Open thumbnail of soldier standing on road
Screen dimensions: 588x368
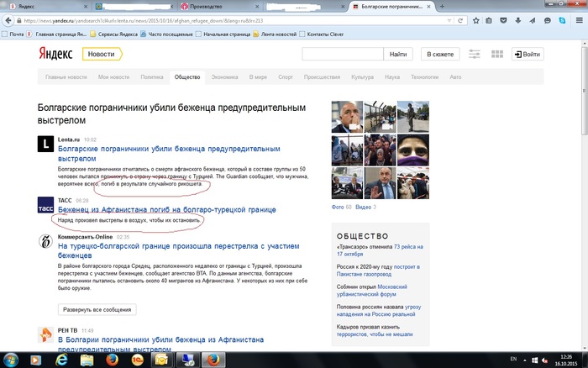coord(413,117)
